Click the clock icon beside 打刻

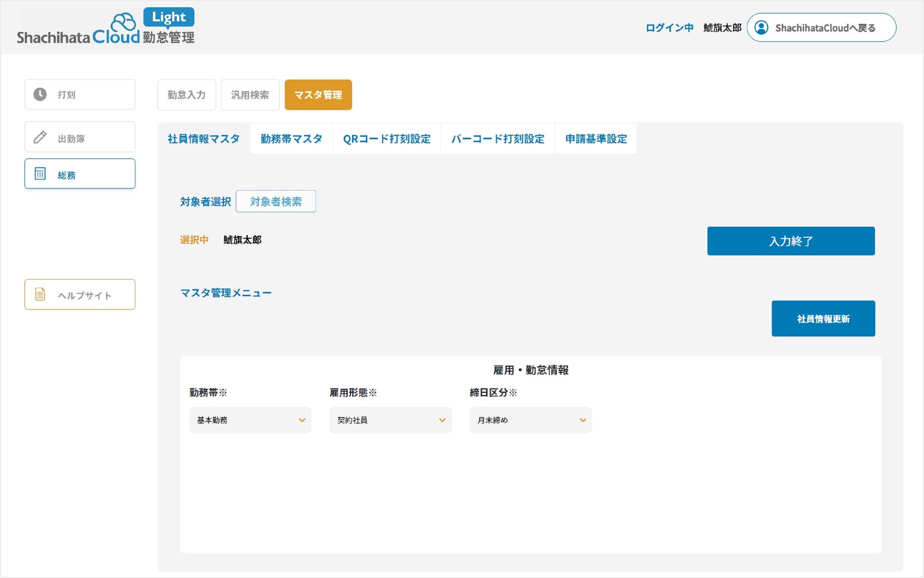point(40,94)
